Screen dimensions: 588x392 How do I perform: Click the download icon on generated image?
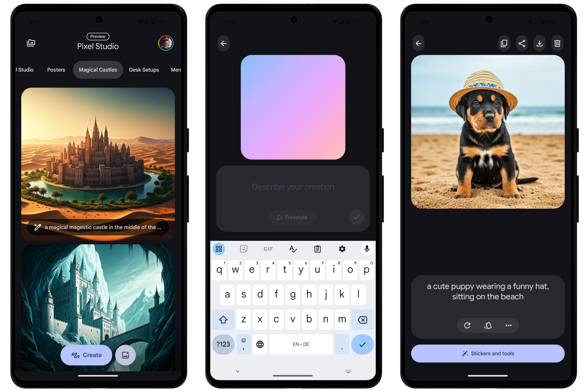pyautogui.click(x=539, y=44)
